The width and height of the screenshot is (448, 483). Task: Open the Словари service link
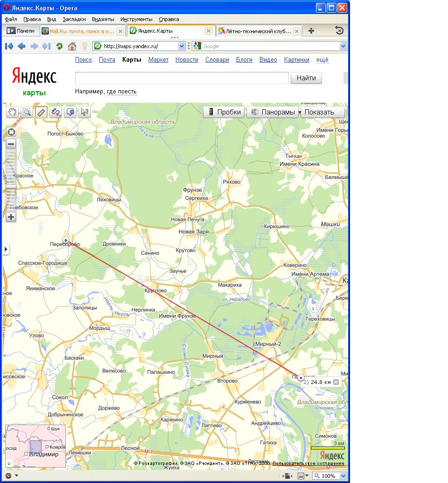click(x=217, y=60)
